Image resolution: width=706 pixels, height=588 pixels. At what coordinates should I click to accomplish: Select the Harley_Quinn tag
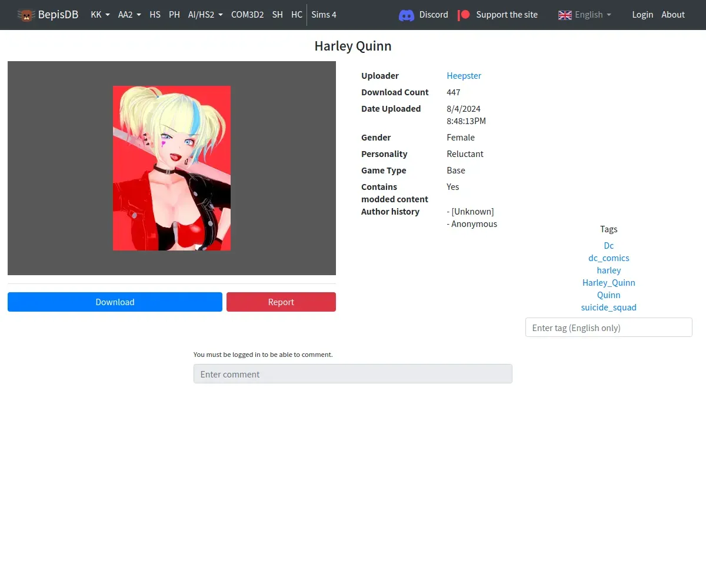pyautogui.click(x=609, y=283)
